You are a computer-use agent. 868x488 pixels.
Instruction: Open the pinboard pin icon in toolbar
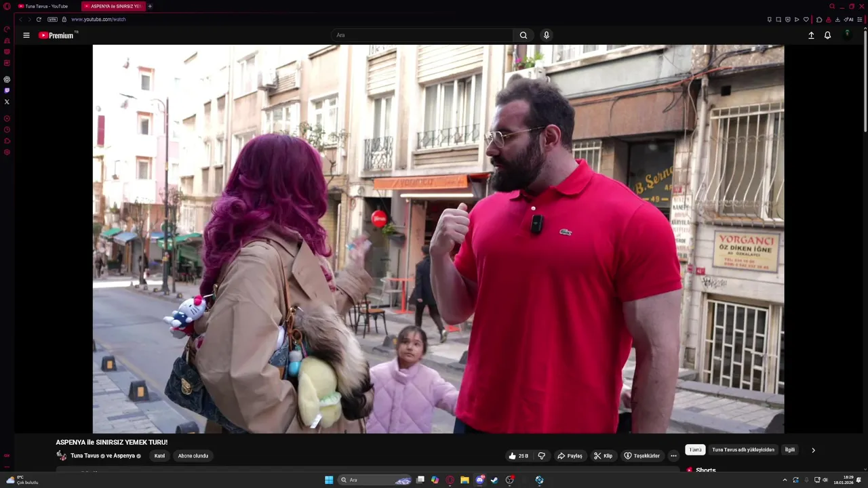[770, 20]
